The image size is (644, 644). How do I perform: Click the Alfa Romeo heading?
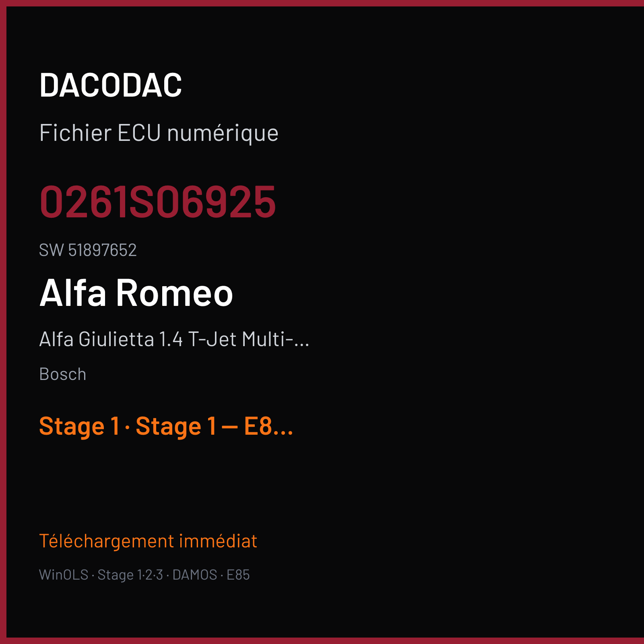136,293
